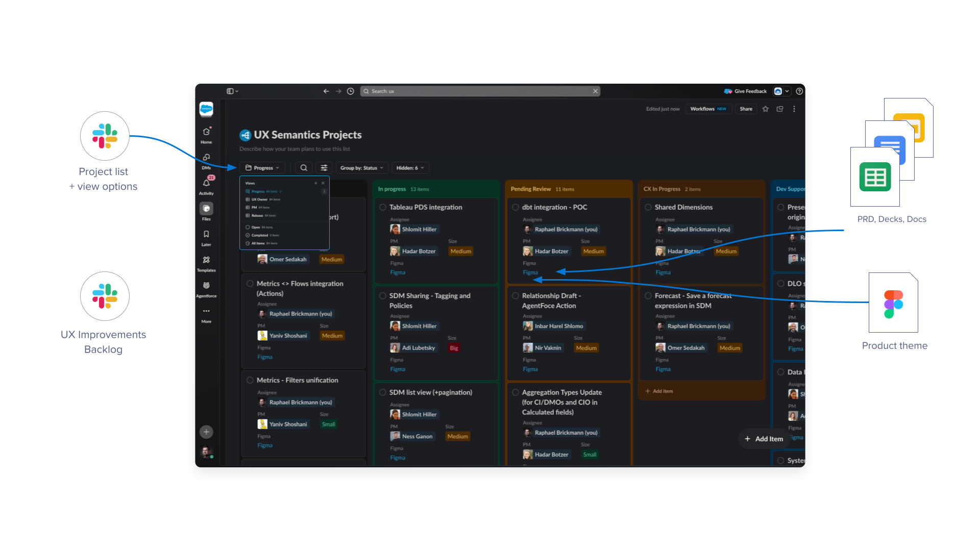Screen dimensions: 980x551
Task: Open Activity with the bell icon
Action: tap(206, 187)
